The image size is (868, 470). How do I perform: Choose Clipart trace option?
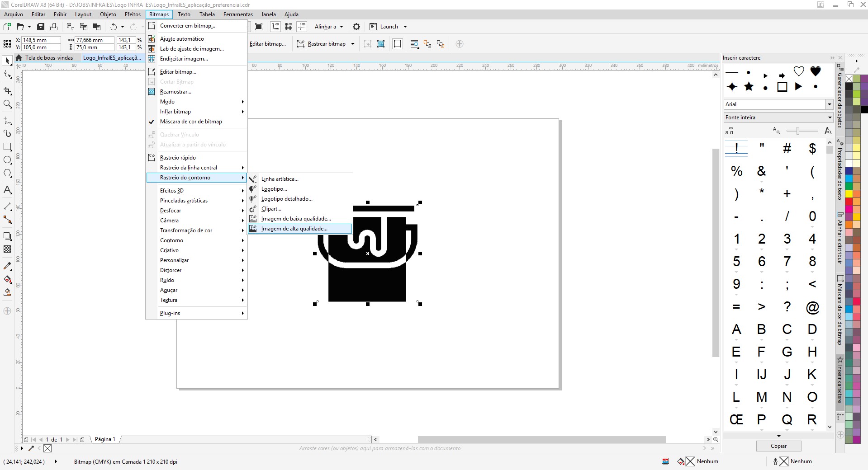click(300, 209)
